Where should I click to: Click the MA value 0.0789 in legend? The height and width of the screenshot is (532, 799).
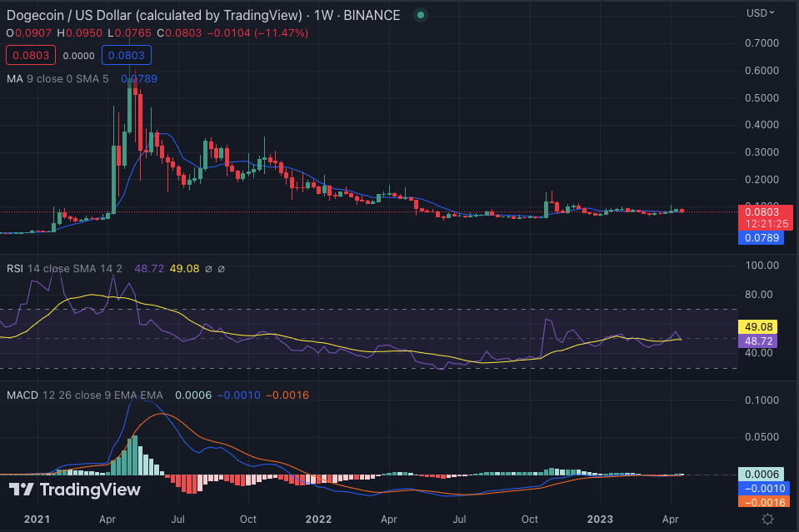[139, 79]
